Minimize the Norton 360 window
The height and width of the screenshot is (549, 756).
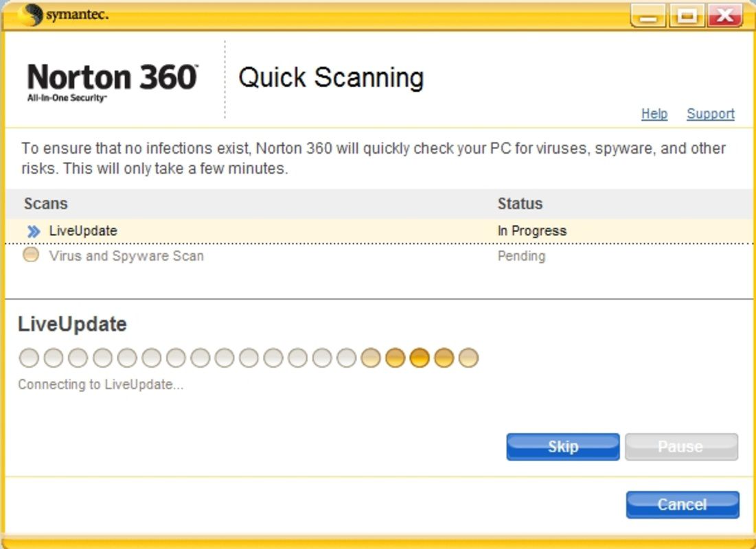click(648, 15)
